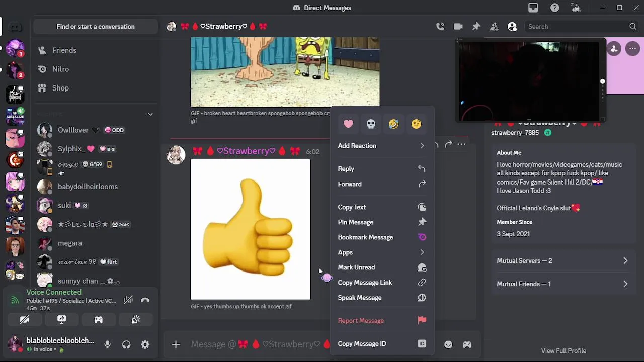The height and width of the screenshot is (362, 644).
Task: Open the Help question mark icon
Action: (554, 8)
